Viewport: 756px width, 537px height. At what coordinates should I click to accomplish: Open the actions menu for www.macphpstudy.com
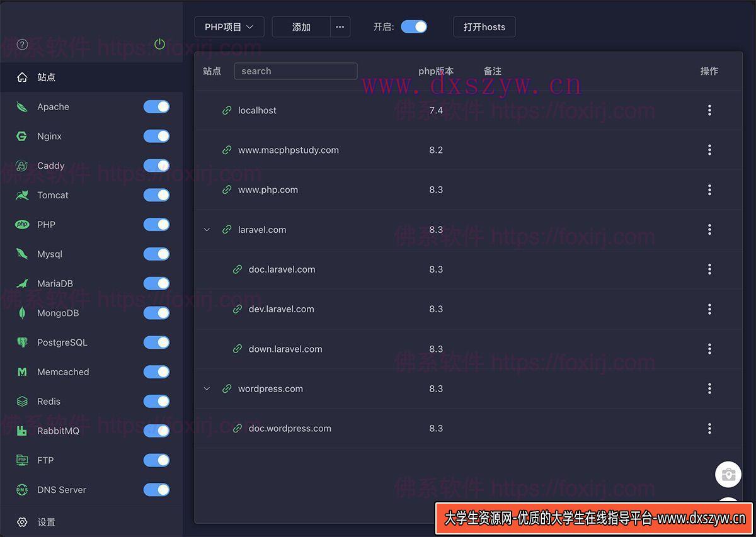pos(709,150)
